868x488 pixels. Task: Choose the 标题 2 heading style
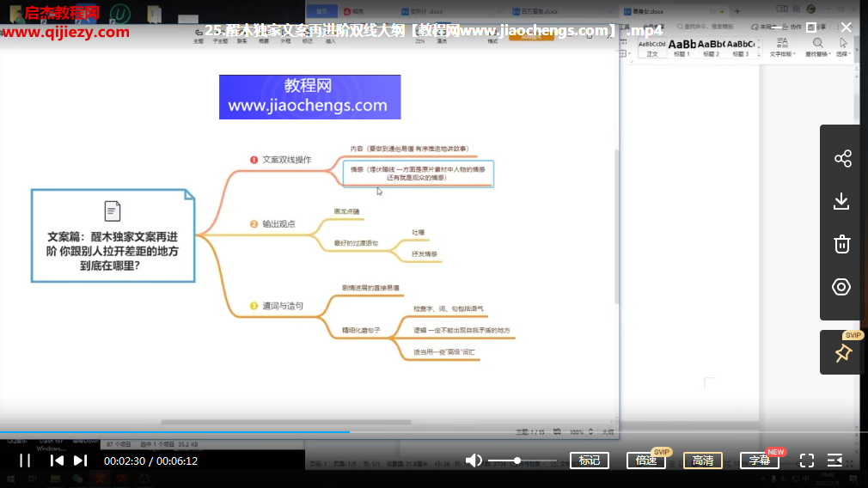tap(712, 47)
